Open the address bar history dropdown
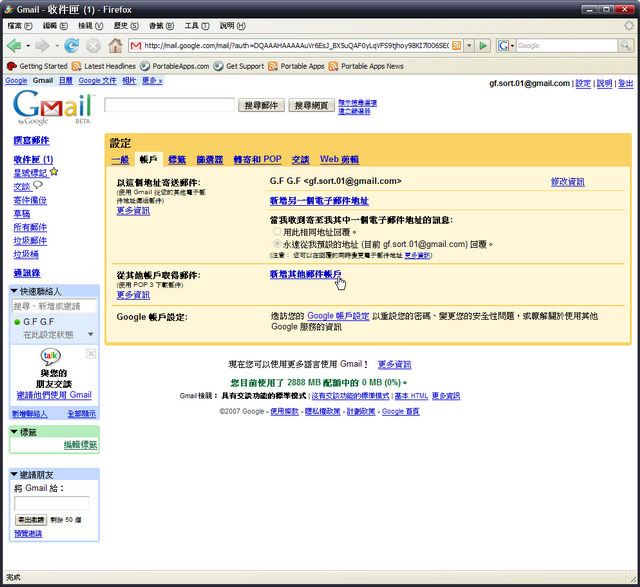The height and width of the screenshot is (587, 640). 469,46
